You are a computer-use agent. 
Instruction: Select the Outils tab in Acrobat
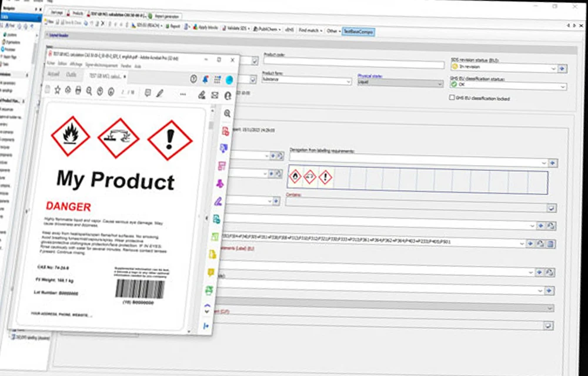[71, 75]
